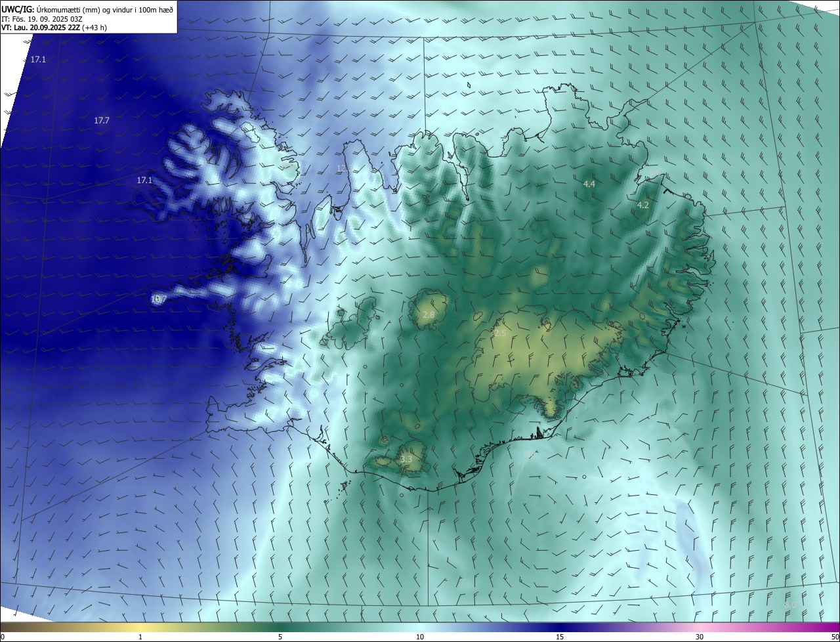Click the 2.5 value on Vatnajökull
The height and width of the screenshot is (642, 840).
pyautogui.click(x=500, y=333)
